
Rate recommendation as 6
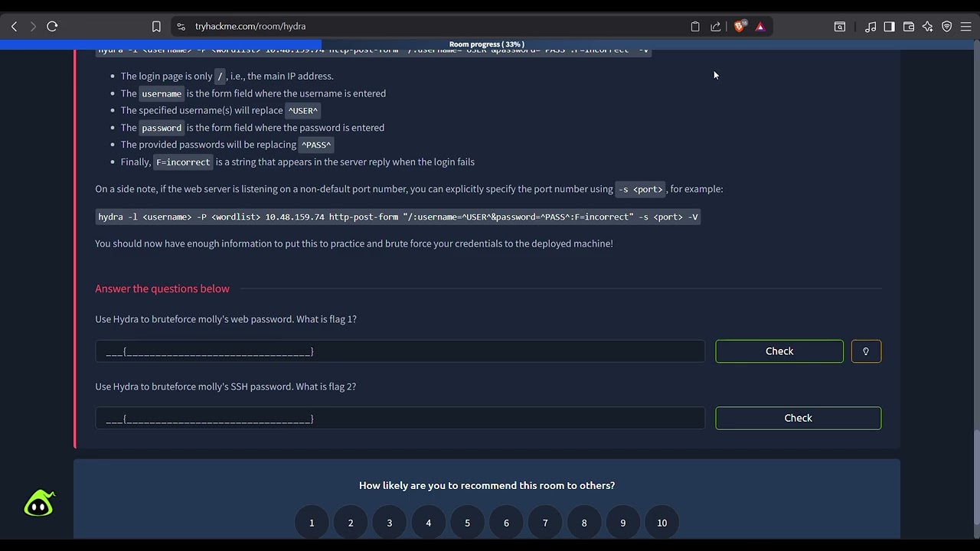click(x=506, y=523)
